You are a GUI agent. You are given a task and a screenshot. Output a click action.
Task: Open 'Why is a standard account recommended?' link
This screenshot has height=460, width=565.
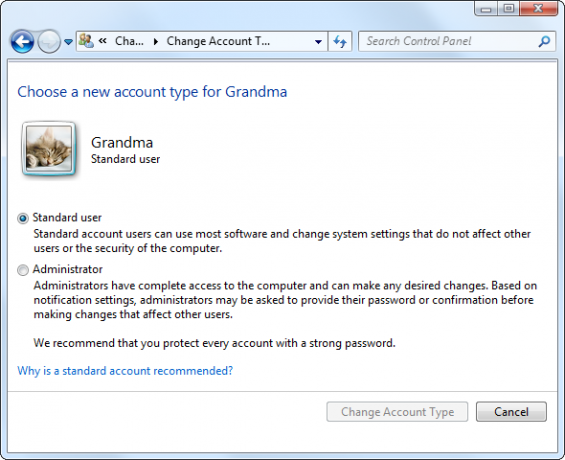pyautogui.click(x=125, y=371)
